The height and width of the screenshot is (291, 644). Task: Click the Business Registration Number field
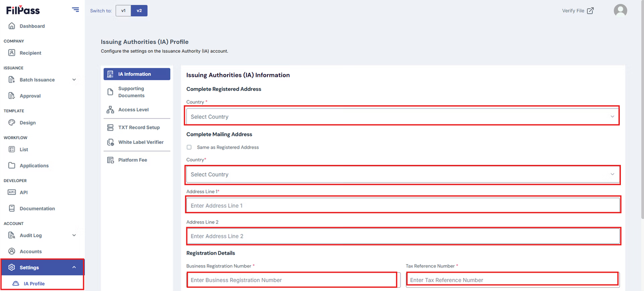(x=292, y=280)
